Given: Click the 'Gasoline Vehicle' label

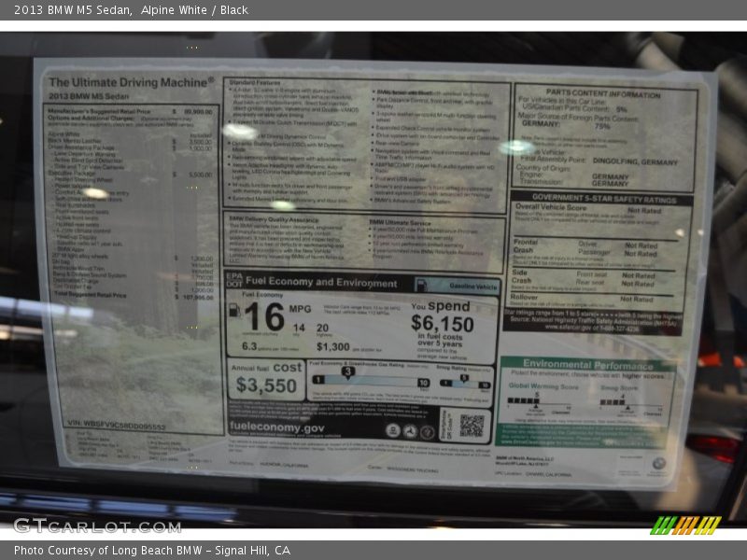Looking at the screenshot, I should click(473, 286).
